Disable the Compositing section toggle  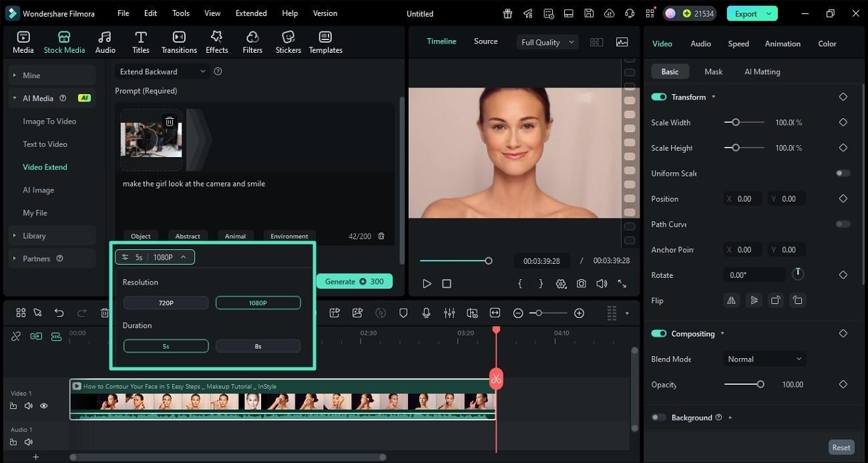click(x=659, y=333)
